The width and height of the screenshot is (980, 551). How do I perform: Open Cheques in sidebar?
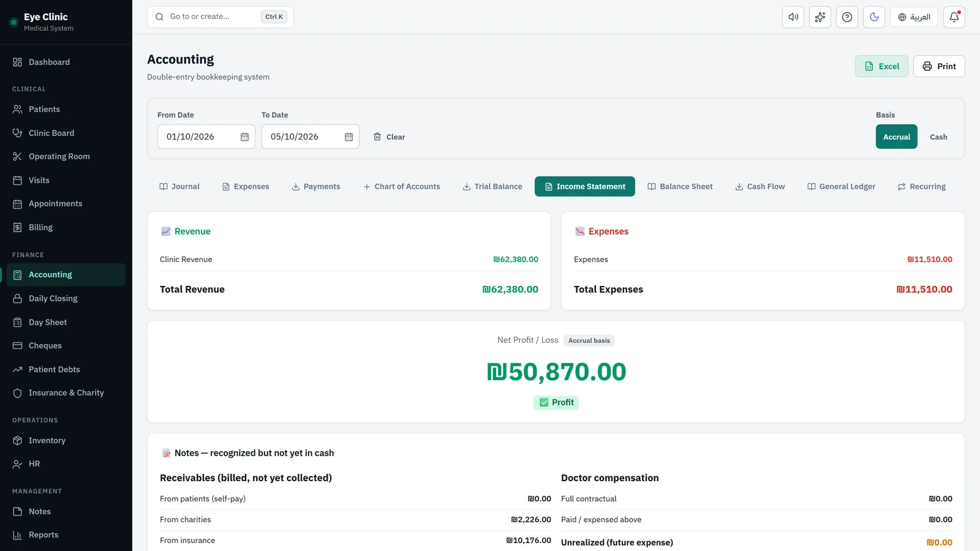click(66, 345)
